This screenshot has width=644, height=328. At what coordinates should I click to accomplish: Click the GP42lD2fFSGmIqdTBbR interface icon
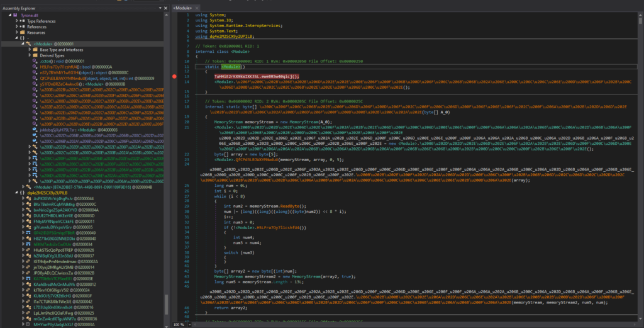[x=28, y=233]
